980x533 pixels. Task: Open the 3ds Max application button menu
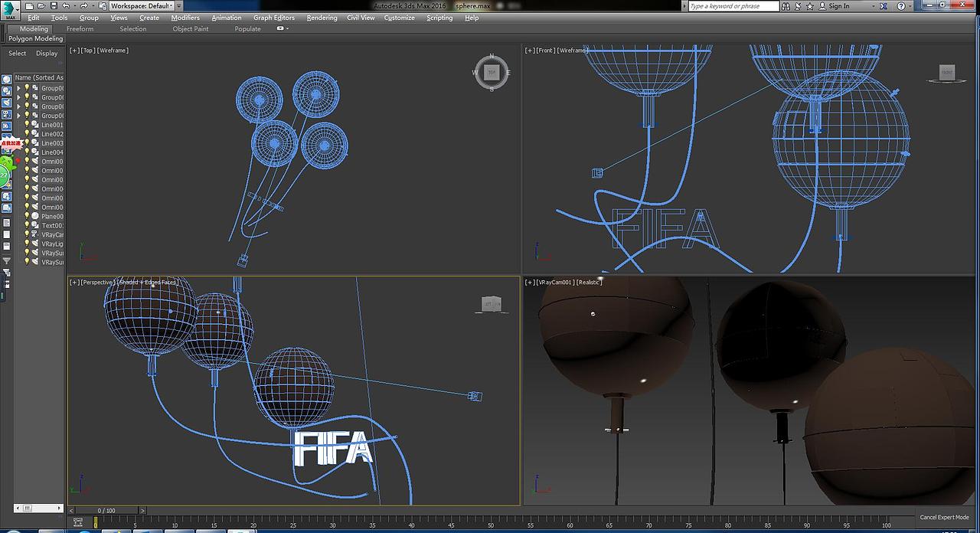tap(10, 10)
